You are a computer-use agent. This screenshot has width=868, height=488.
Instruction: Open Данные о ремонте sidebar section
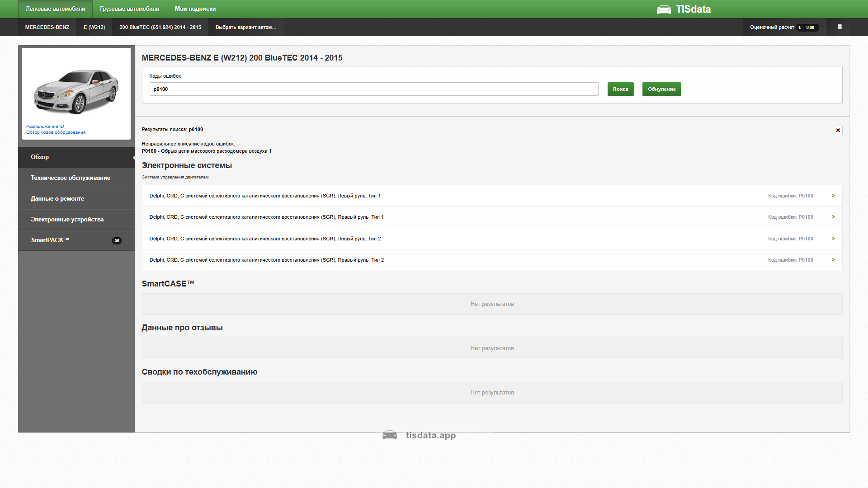(76, 199)
